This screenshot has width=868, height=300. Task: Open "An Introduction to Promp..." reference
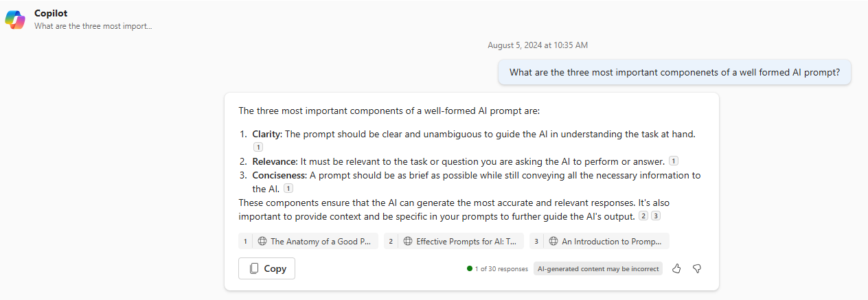[x=599, y=241]
